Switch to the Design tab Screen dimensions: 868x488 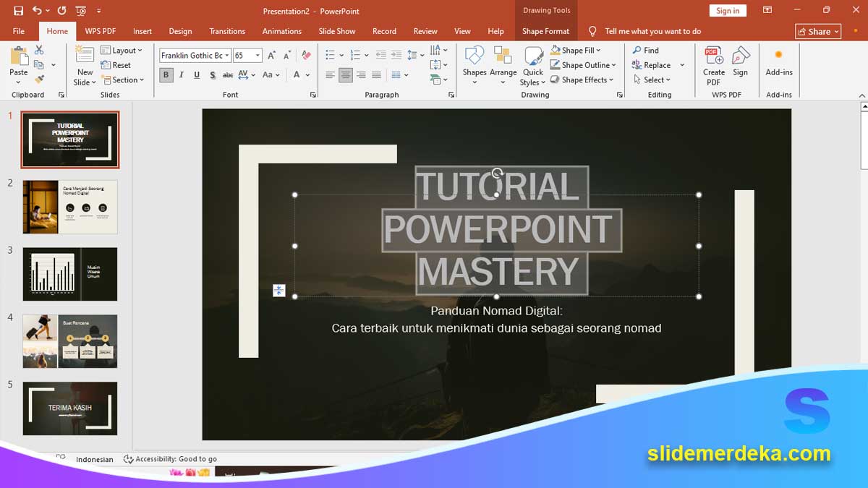click(x=180, y=31)
